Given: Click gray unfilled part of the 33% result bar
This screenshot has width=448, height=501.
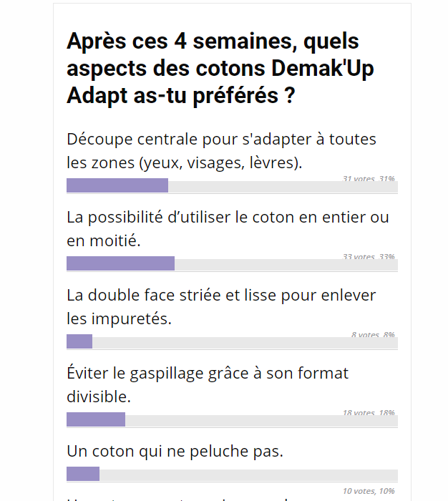Looking at the screenshot, I should 286,265.
